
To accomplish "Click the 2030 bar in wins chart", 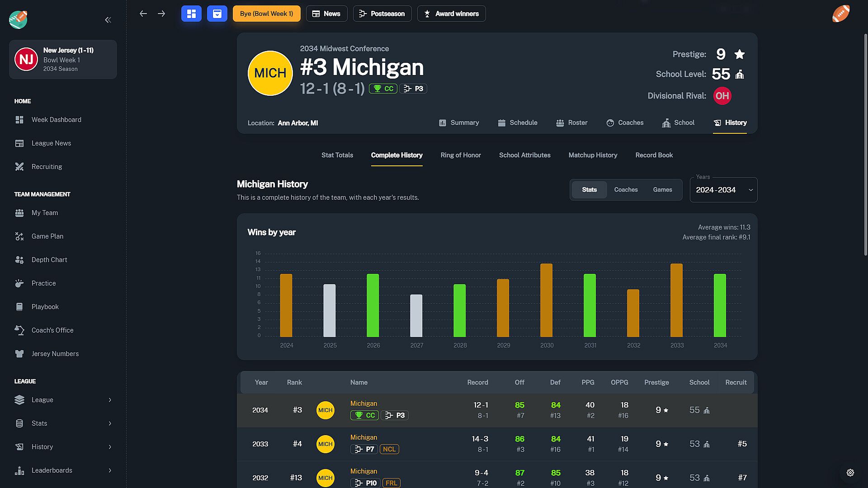I will (x=546, y=300).
